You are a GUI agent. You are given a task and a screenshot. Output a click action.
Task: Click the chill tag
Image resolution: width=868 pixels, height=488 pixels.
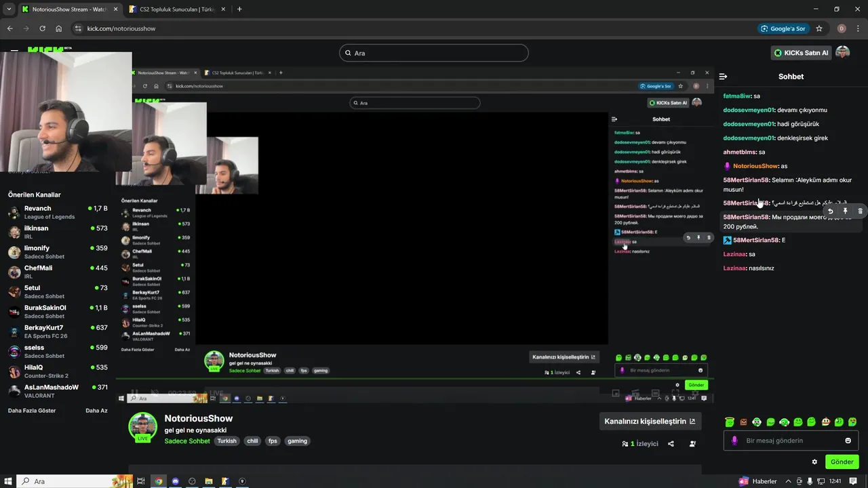[x=252, y=441]
